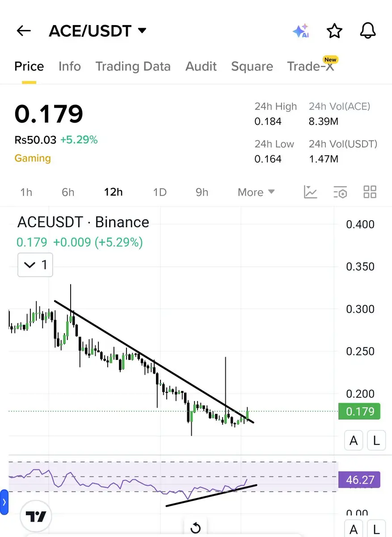Select the 9h timeframe
This screenshot has height=537, width=392.
point(202,192)
